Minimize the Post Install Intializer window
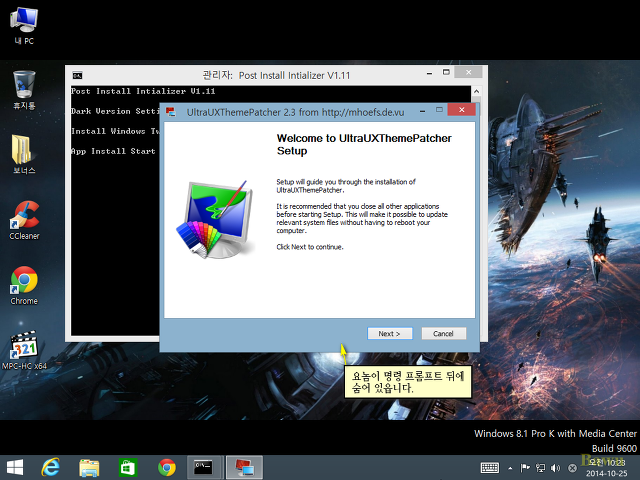The height and width of the screenshot is (480, 640). (429, 73)
